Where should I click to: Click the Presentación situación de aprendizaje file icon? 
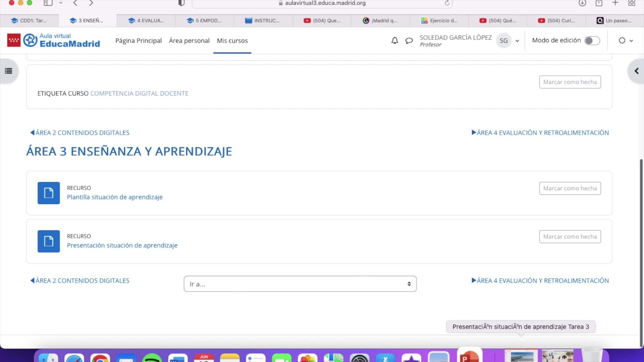coord(49,241)
